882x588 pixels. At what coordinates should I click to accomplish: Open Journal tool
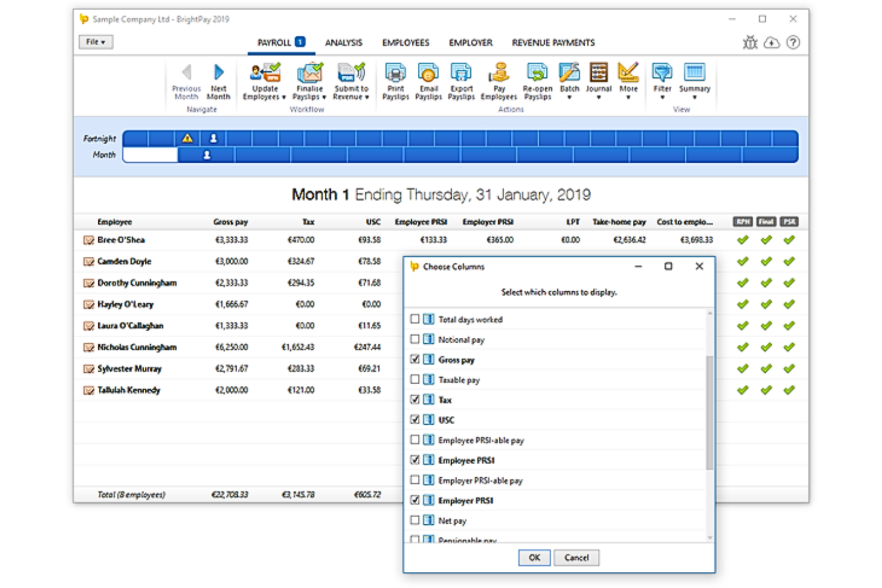coord(598,80)
